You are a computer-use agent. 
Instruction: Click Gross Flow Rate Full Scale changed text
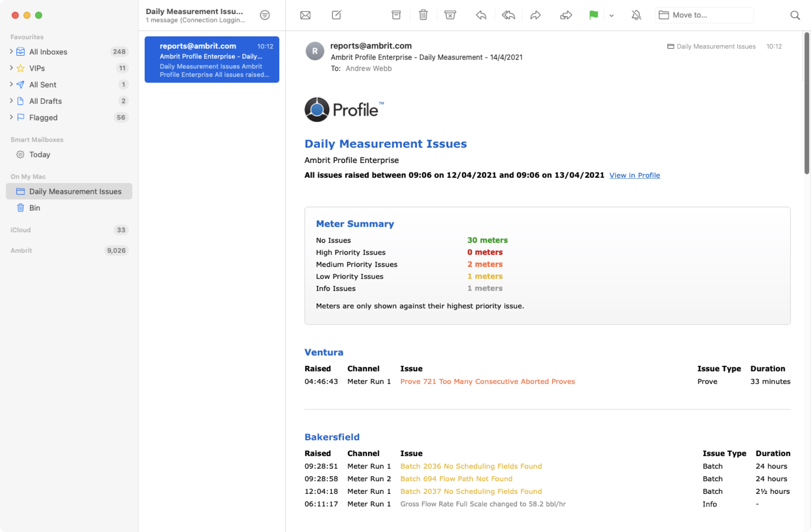coord(483,504)
